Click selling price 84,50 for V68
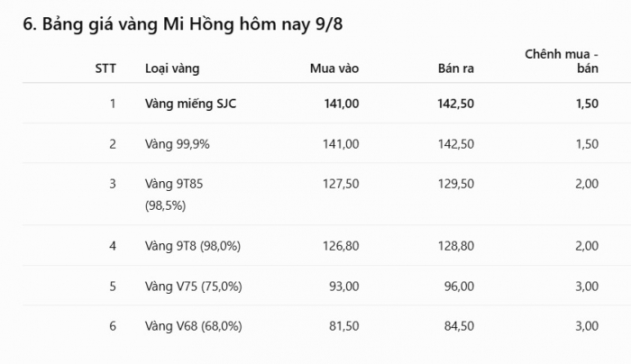The height and width of the screenshot is (364, 631). click(x=459, y=326)
